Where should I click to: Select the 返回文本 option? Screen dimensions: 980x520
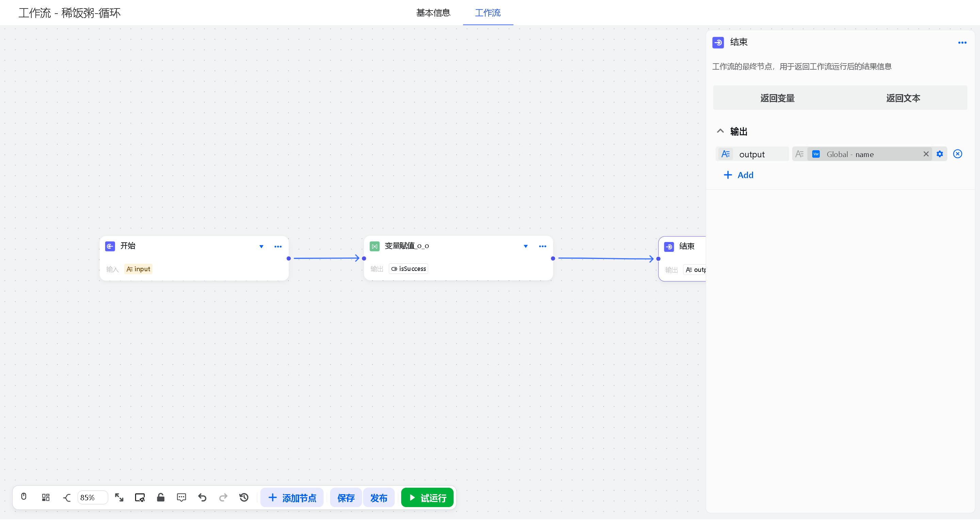tap(903, 98)
